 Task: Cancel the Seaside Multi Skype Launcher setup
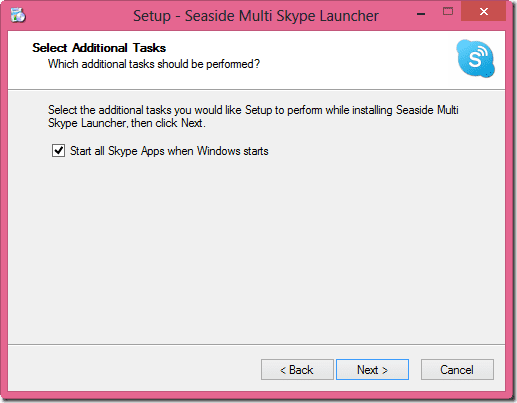point(457,370)
